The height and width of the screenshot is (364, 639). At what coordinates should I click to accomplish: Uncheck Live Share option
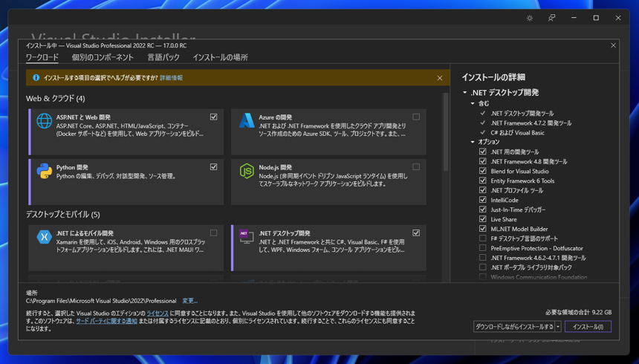[483, 219]
